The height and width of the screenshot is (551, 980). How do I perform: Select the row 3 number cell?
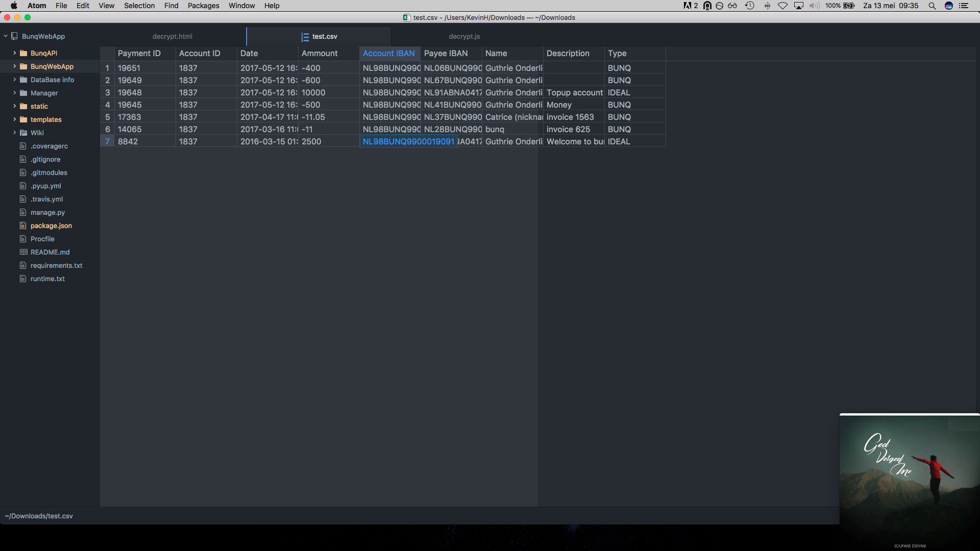[x=107, y=92]
